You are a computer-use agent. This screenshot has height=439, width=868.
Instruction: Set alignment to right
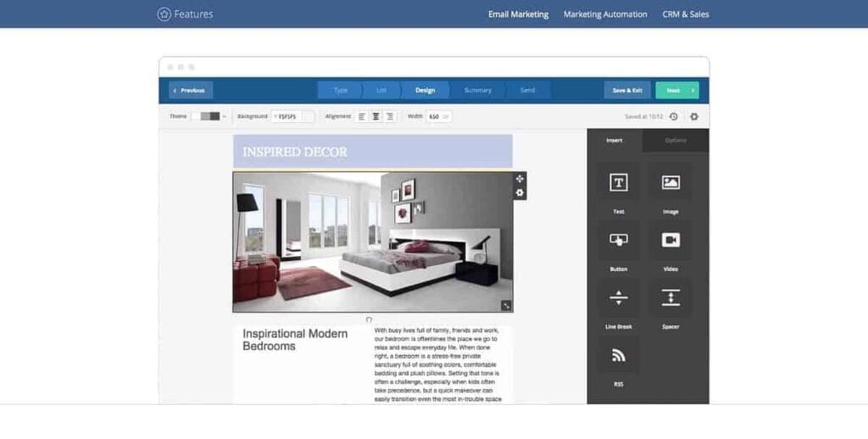tap(389, 117)
